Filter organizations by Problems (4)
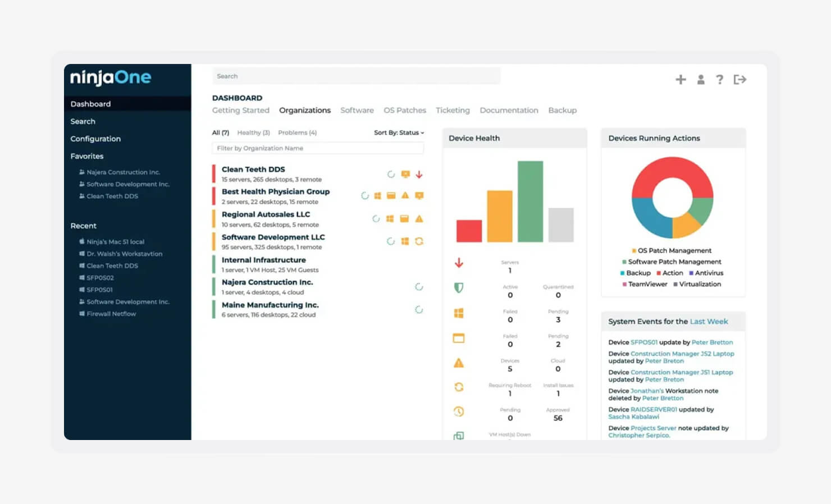 point(297,132)
